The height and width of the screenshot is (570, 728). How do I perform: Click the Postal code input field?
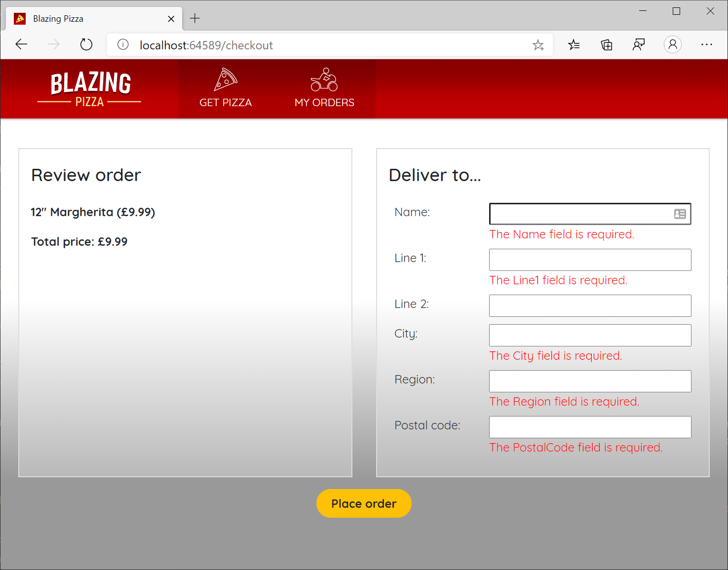point(590,427)
